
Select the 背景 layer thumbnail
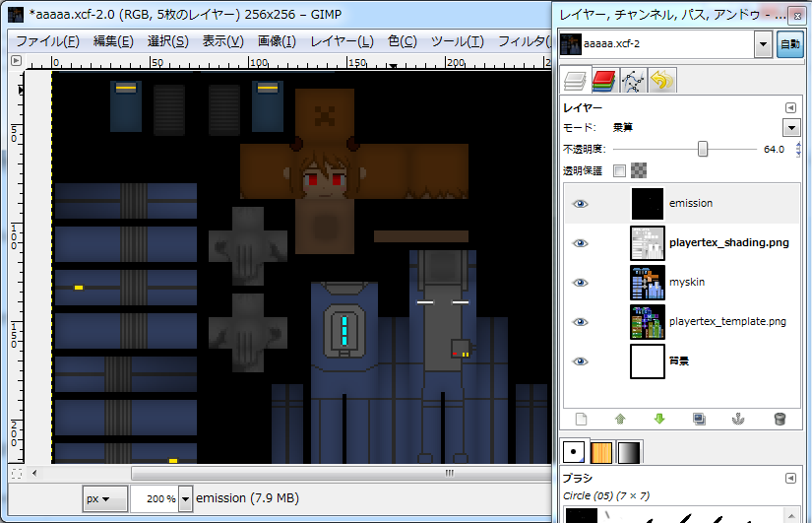(x=648, y=361)
